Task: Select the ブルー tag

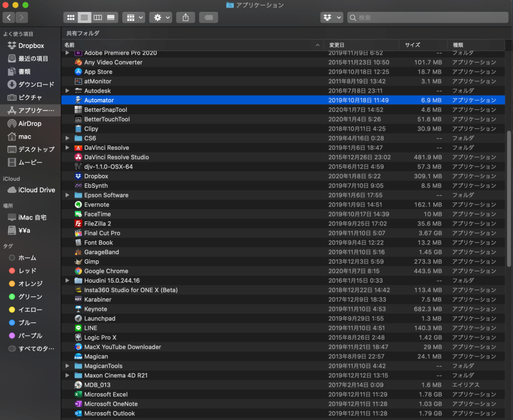Action: click(x=30, y=323)
